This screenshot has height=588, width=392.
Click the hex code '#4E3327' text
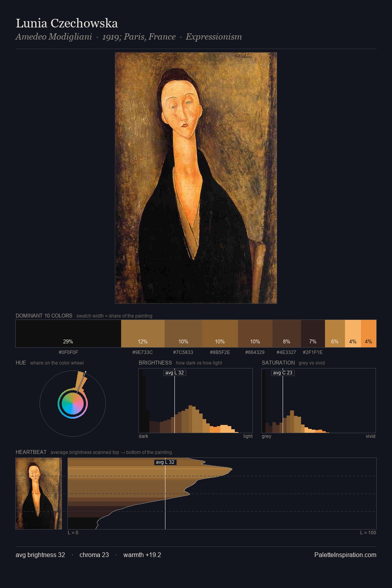pyautogui.click(x=287, y=352)
